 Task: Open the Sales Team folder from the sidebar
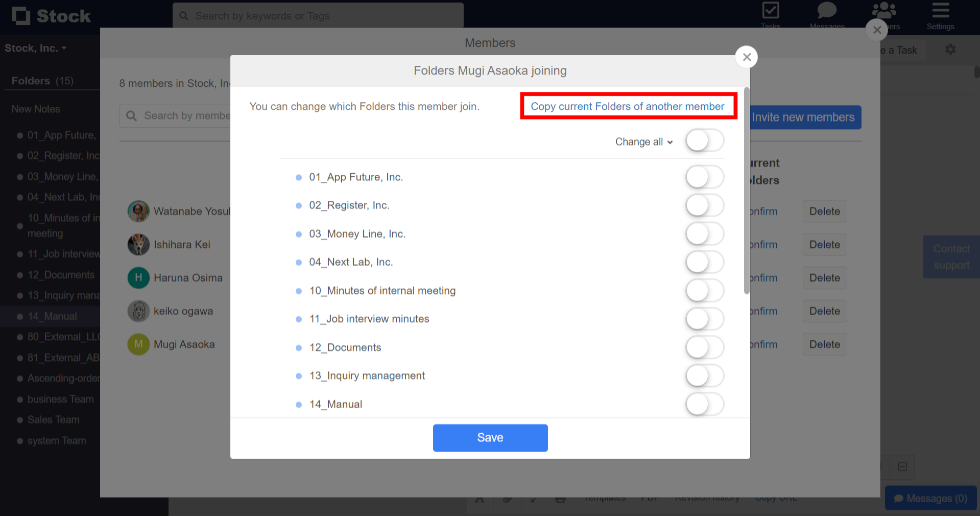[53, 419]
